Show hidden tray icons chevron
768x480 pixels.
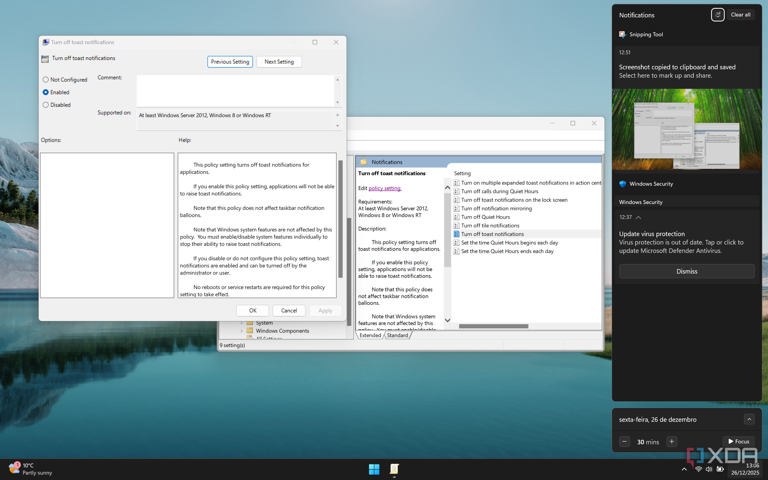click(684, 469)
